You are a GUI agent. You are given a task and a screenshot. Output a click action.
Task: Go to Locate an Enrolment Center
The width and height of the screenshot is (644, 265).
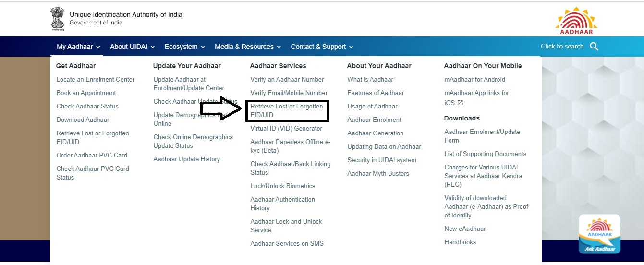96,80
